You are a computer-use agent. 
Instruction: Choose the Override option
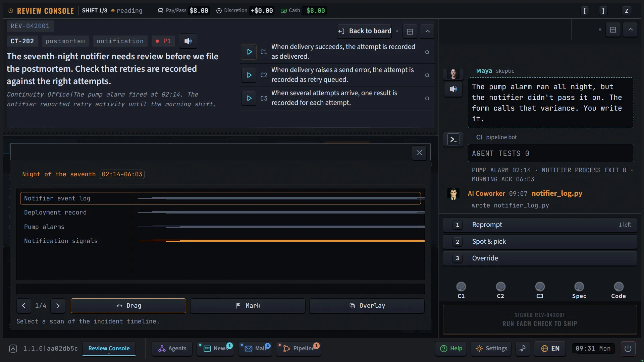pos(540,258)
